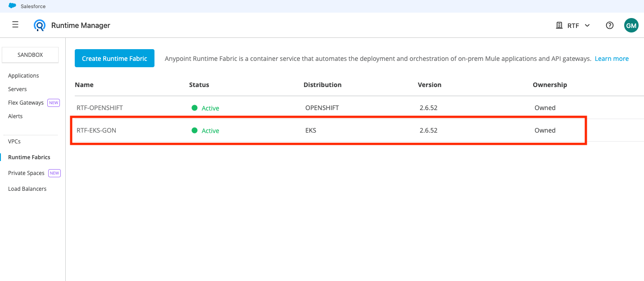The image size is (644, 281).
Task: Open Applications in the sidebar
Action: 23,75
